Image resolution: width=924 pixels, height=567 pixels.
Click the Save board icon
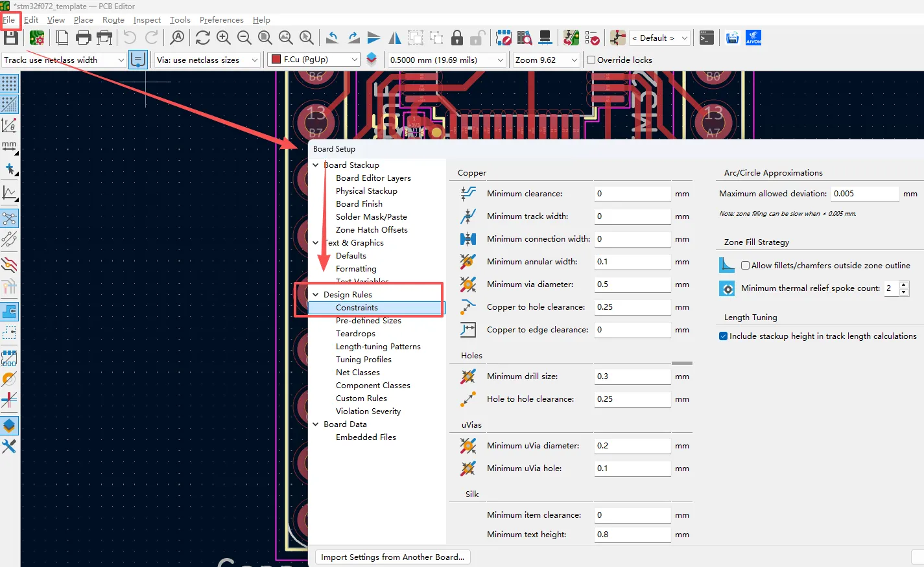click(x=10, y=38)
